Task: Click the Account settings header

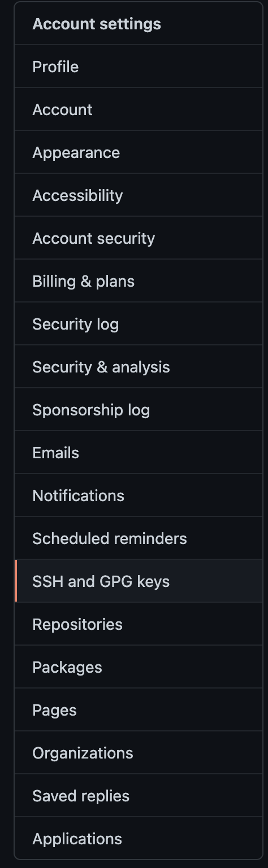Action: click(x=97, y=24)
